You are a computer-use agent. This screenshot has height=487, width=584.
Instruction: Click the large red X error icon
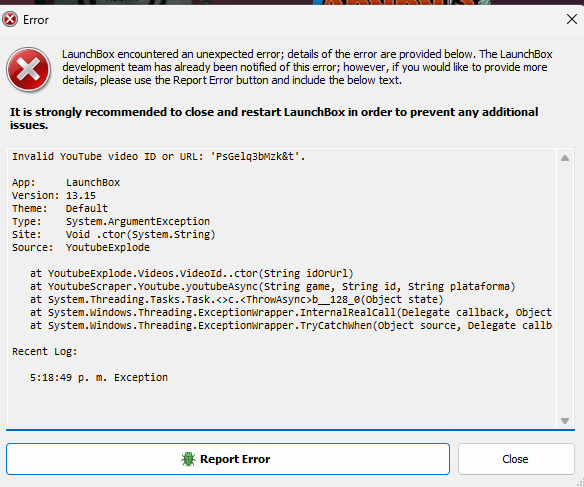click(x=28, y=69)
